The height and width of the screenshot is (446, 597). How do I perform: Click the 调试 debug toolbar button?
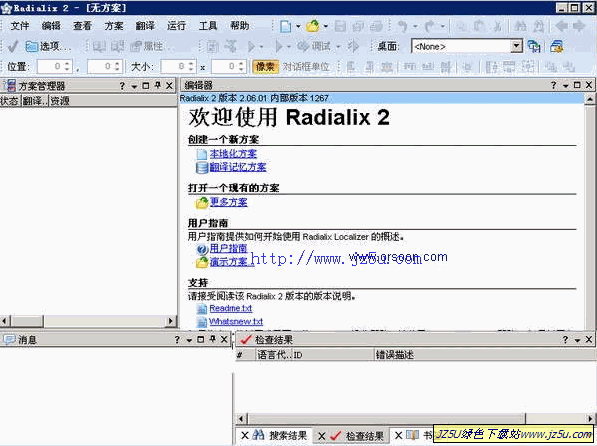(314, 46)
